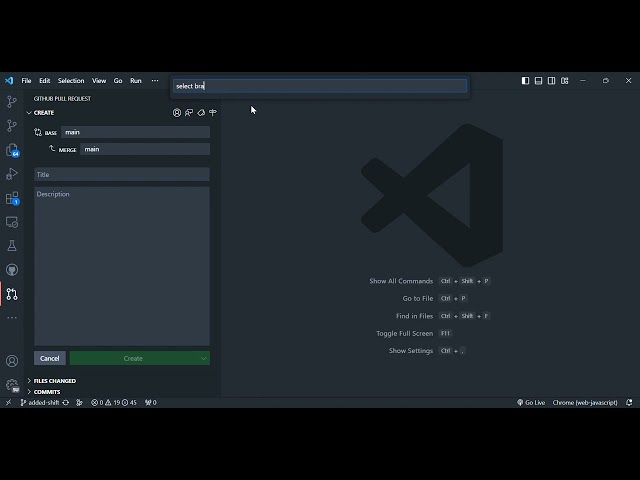Viewport: 640px width, 480px height.
Task: Toggle the primary side bar
Action: (x=525, y=81)
